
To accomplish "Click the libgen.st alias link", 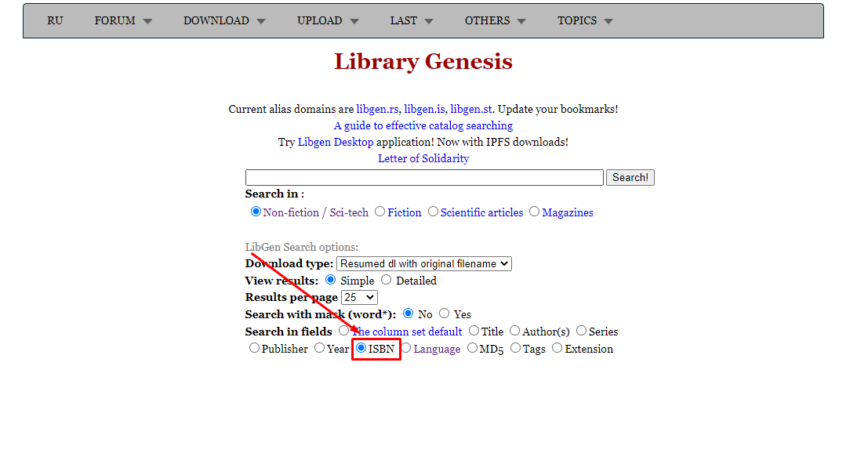I will coord(471,110).
